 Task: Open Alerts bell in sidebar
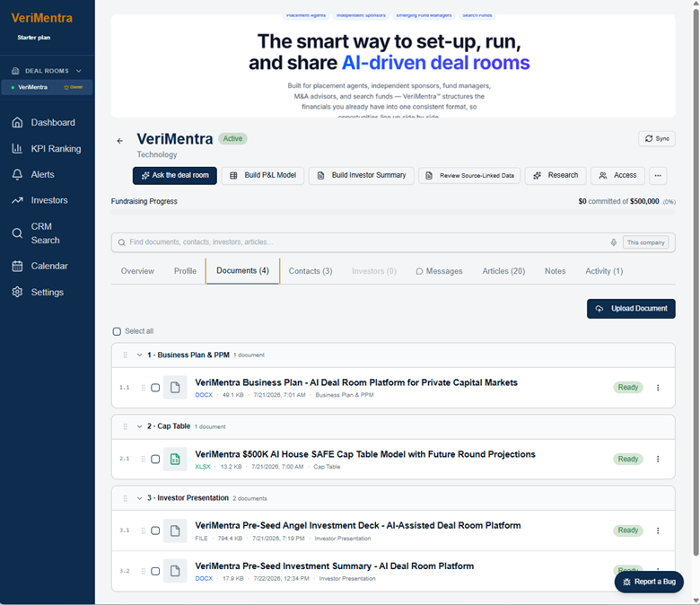click(17, 174)
